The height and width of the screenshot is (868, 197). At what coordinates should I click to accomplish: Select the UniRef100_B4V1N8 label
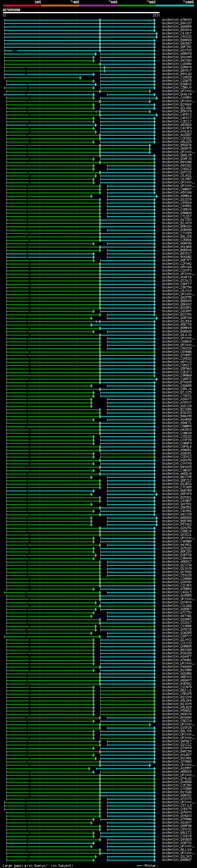pos(177,162)
